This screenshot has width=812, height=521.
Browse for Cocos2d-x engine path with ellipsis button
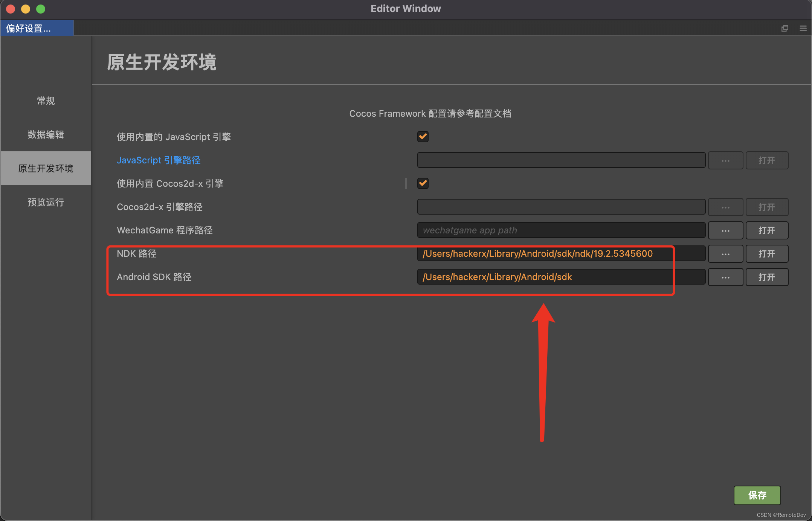pos(725,207)
